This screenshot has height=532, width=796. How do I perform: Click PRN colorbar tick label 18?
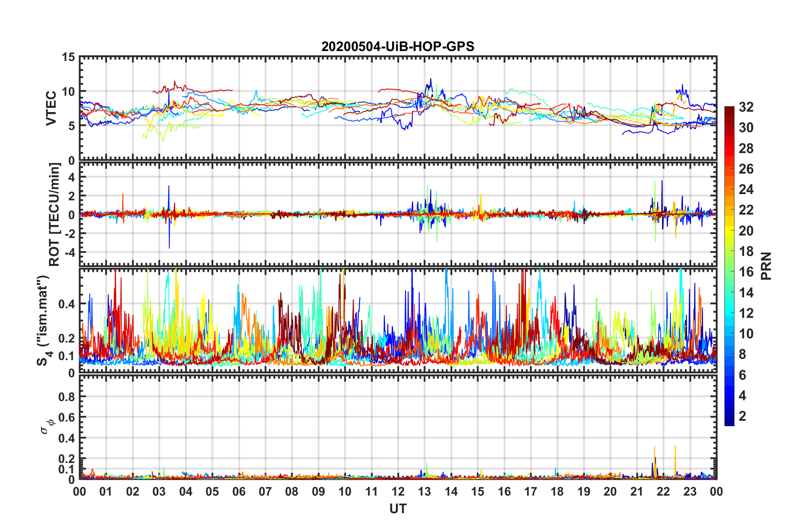coord(746,251)
